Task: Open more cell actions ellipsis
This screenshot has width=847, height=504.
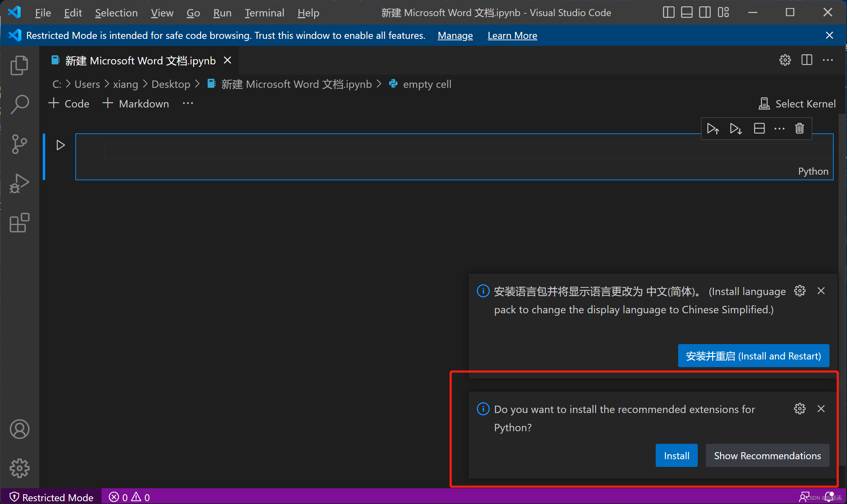Action: tap(779, 128)
